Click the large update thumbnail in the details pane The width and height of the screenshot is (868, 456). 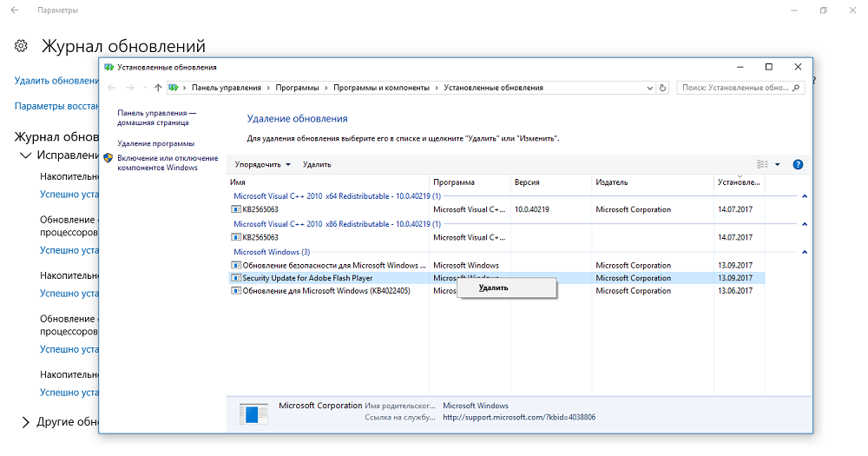pos(253,414)
